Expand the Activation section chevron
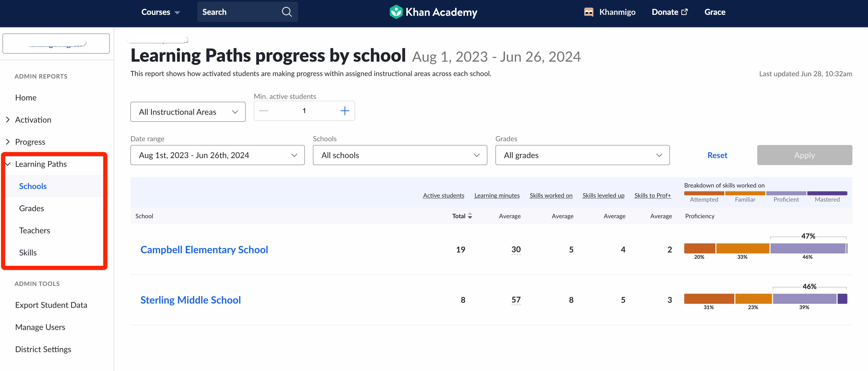 8,120
